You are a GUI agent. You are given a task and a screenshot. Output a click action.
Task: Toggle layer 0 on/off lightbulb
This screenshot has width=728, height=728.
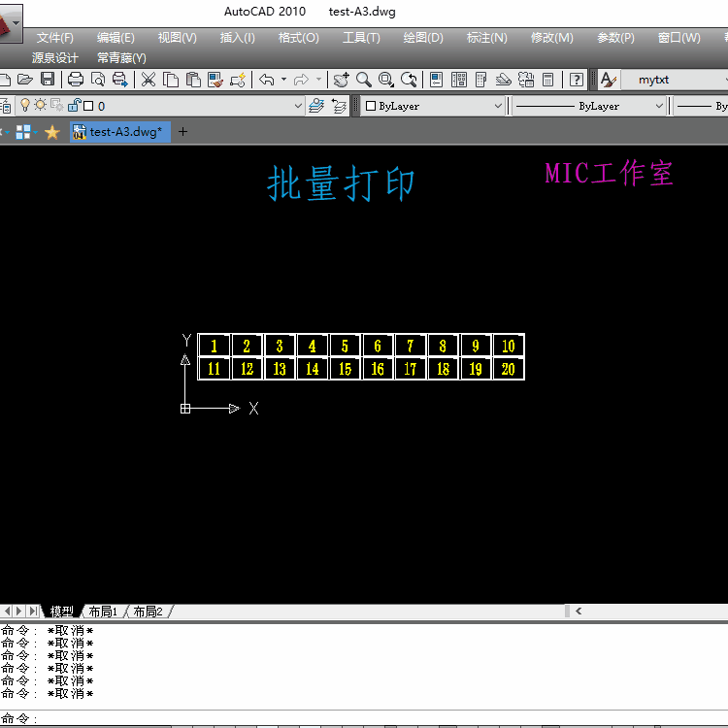25,106
